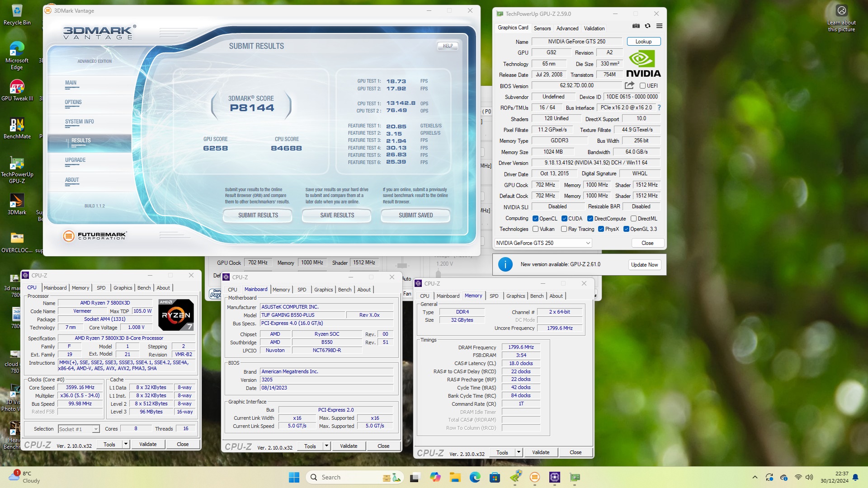Click Update Now for GPU-Z 2.61.0
Viewport: 868px width, 488px height.
click(644, 265)
